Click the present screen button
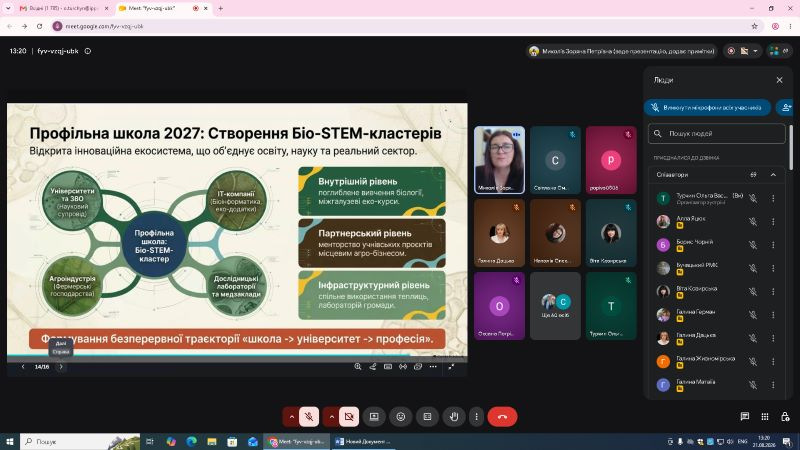800x450 pixels. tap(374, 417)
